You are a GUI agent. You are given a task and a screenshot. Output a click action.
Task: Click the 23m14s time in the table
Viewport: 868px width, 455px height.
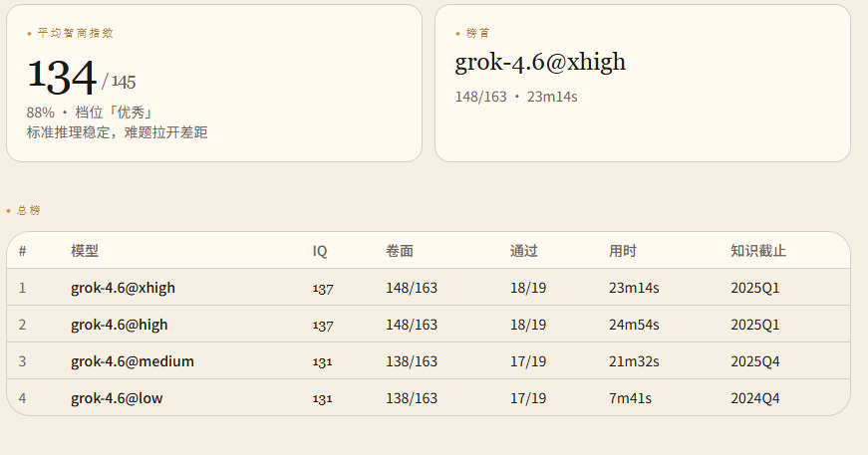(x=634, y=288)
